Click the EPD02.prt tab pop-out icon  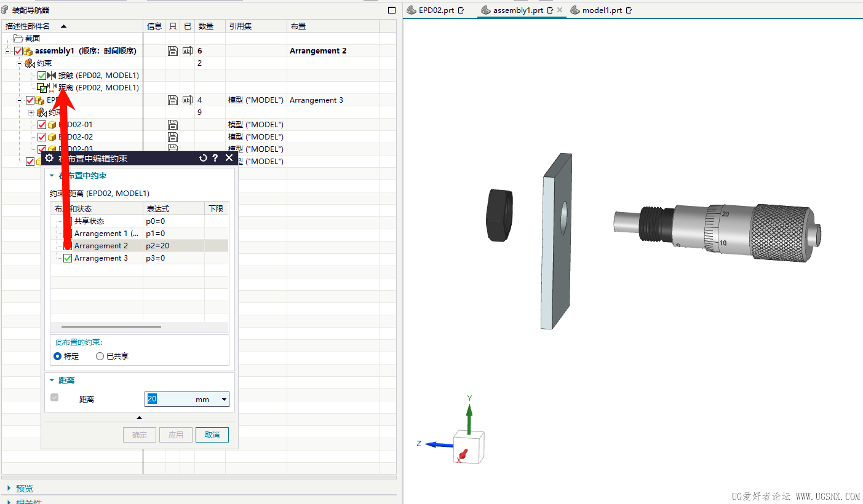pos(461,10)
